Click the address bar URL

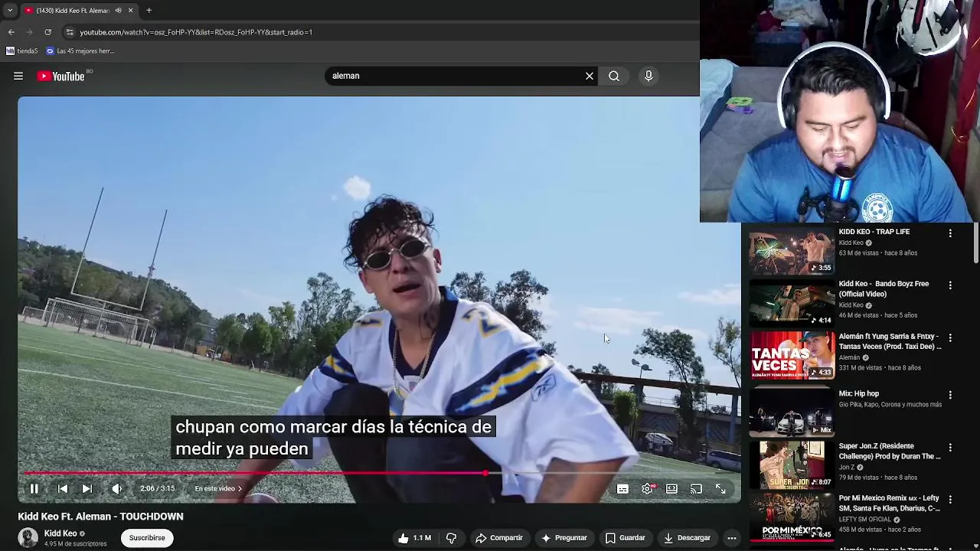click(x=196, y=32)
